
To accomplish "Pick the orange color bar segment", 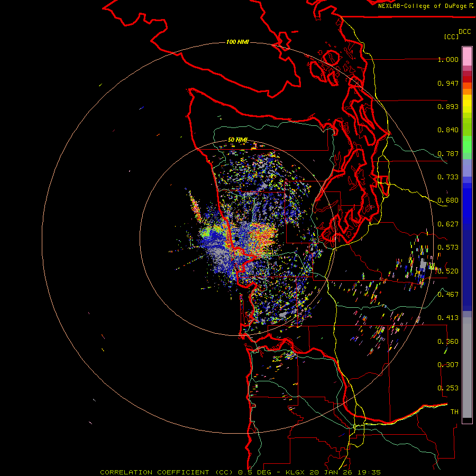I will 467,91.
